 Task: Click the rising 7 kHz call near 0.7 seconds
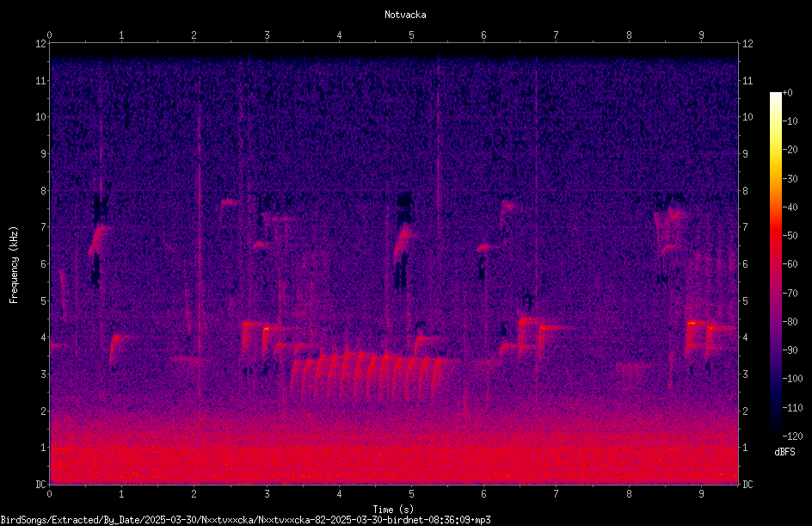click(100, 238)
